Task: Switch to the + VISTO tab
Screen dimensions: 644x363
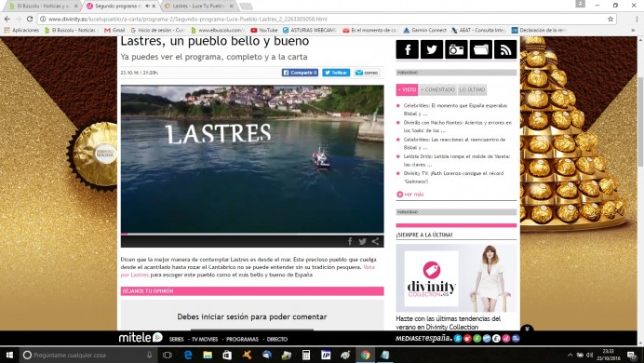Action: click(407, 89)
